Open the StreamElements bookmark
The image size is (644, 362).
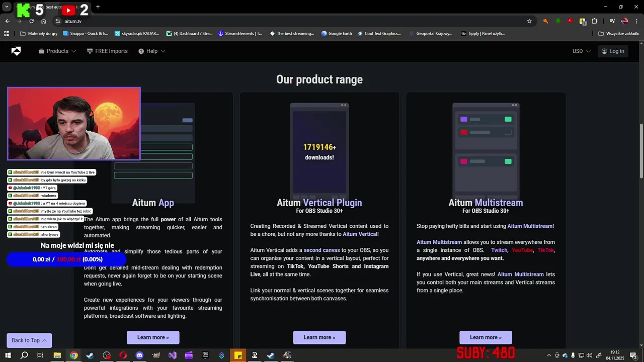[x=240, y=34]
